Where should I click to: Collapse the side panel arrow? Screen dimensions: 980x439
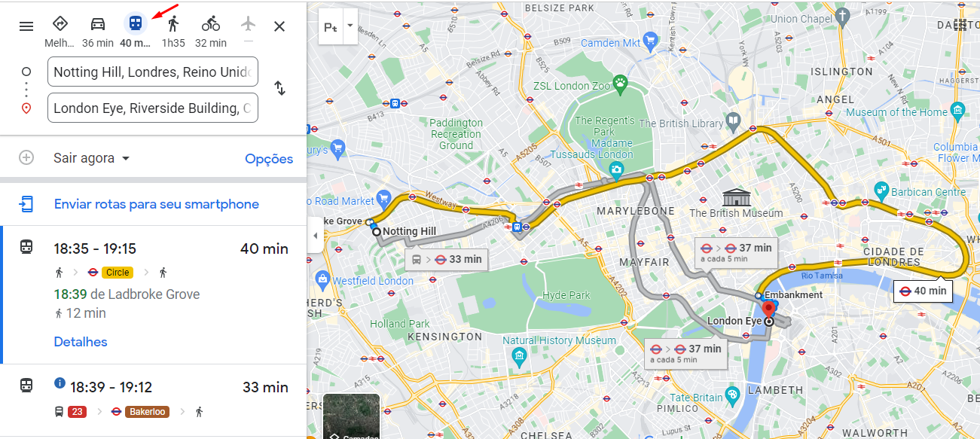point(314,236)
